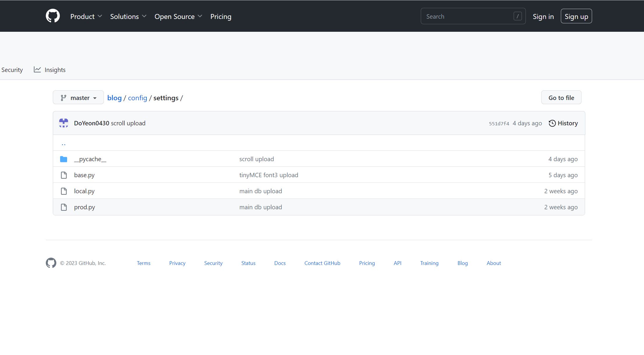
Task: Open Training in footer
Action: (x=429, y=263)
